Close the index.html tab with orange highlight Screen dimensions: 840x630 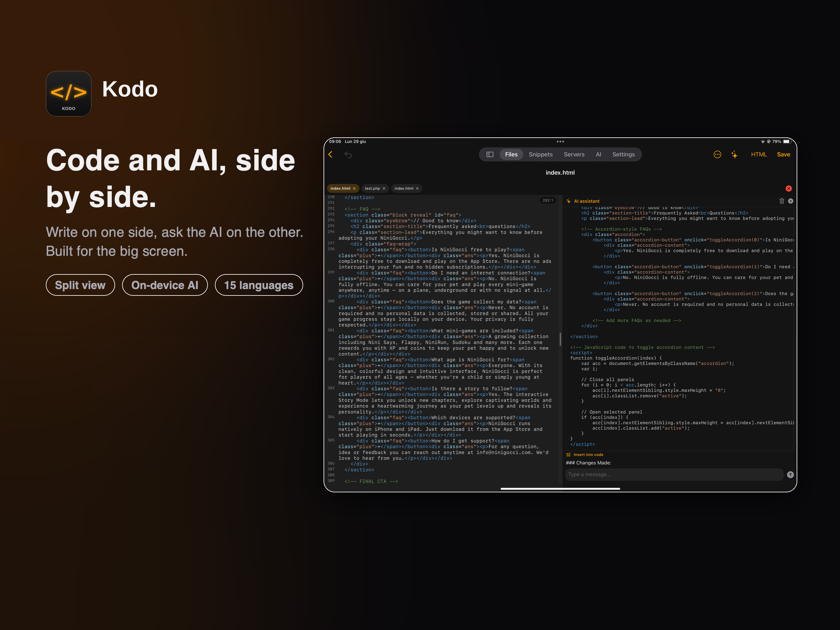coord(354,188)
